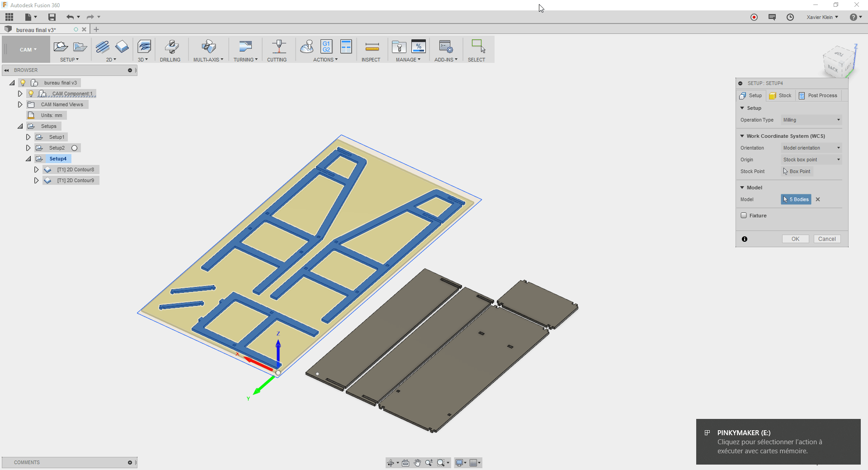Click Cancel in the Setup dialog
868x470 pixels.
(827, 239)
